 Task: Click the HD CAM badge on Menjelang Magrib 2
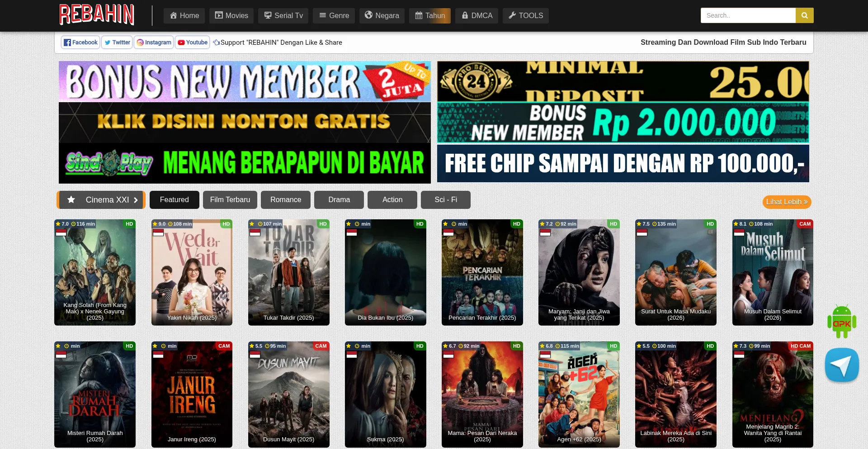(x=801, y=346)
